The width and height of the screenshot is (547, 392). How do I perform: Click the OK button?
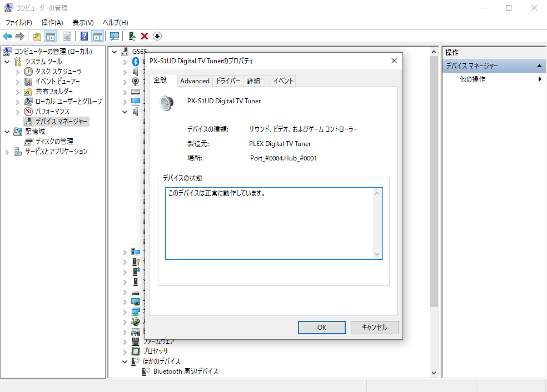322,328
